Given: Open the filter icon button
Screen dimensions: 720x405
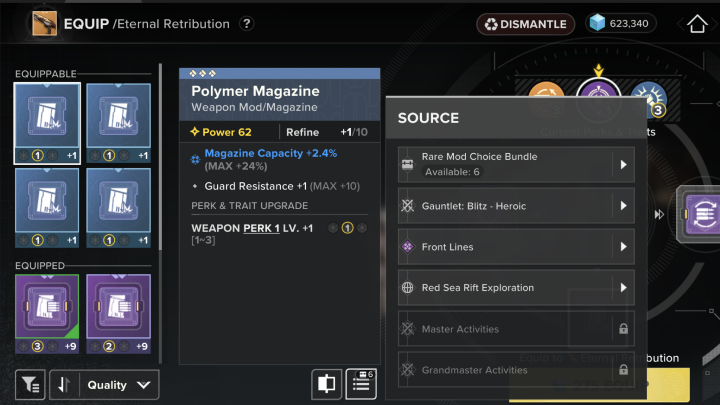Looking at the screenshot, I should 30,384.
